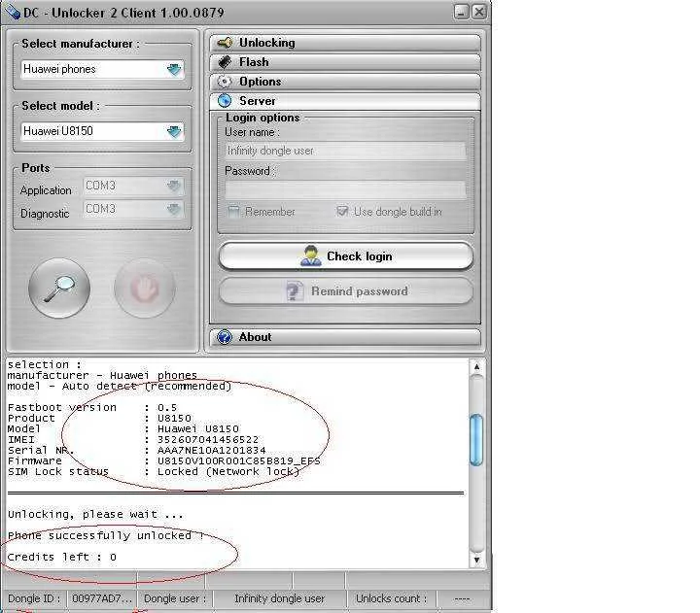Click the 'Unlocking, please wait ...' log line
Screen dimensions: 700x613
(x=95, y=515)
